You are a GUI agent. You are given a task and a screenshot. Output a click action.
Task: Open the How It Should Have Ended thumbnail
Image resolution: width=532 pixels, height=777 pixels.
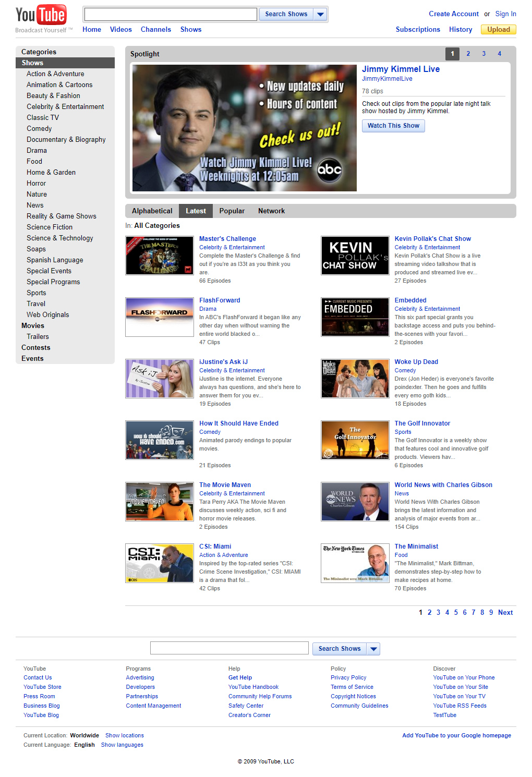(x=160, y=440)
